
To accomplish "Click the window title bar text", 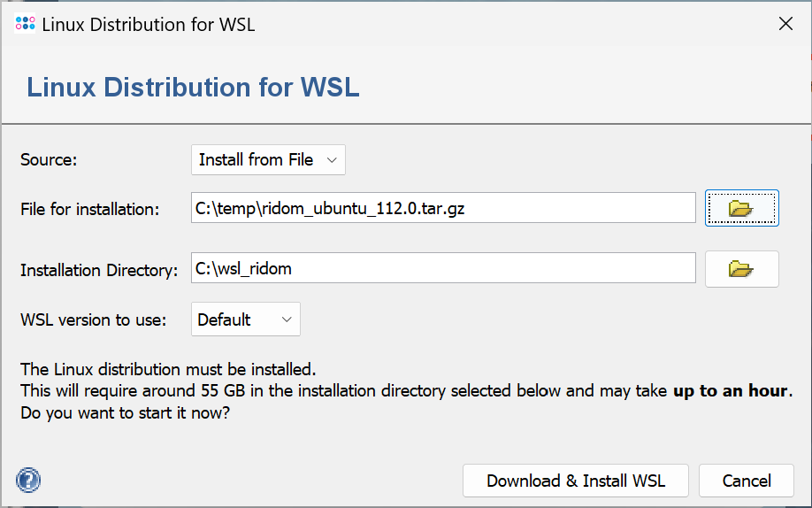I will pos(149,25).
